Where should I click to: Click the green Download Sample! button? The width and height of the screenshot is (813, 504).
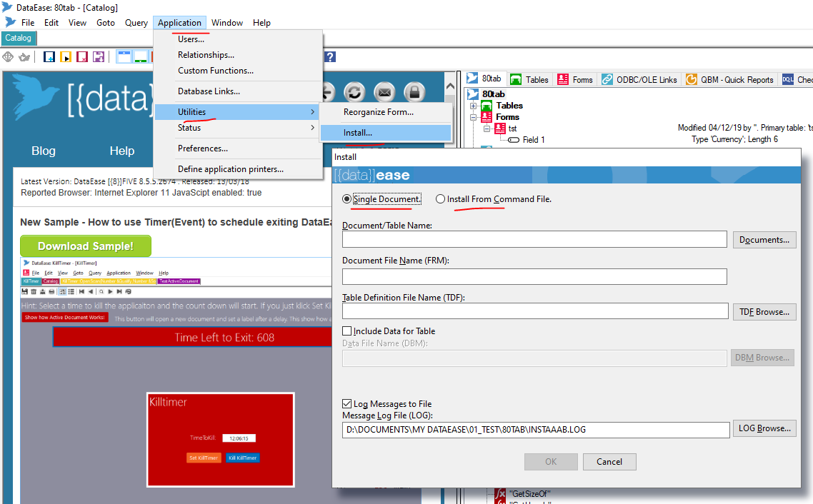click(x=86, y=246)
